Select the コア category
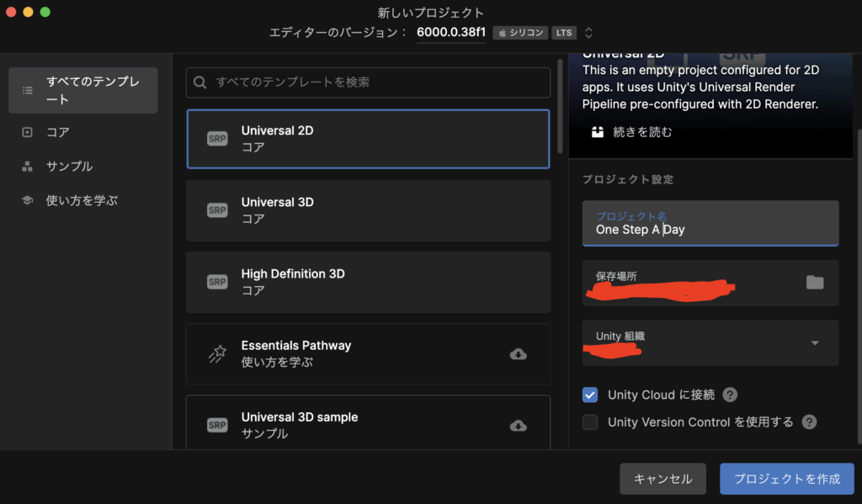Screen dimensions: 862x504 point(83,132)
